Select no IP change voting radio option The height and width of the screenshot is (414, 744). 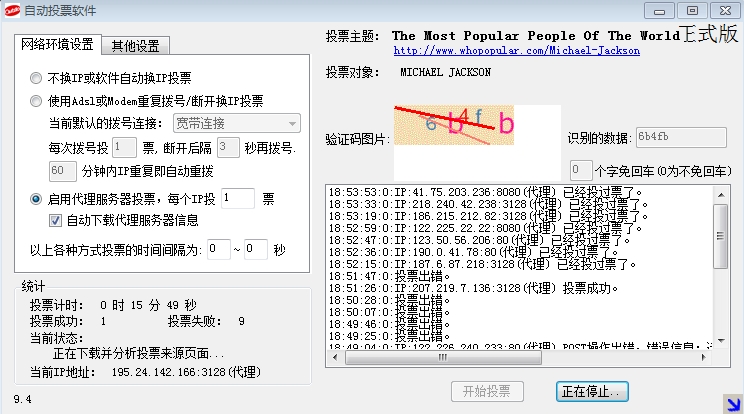coord(36,78)
